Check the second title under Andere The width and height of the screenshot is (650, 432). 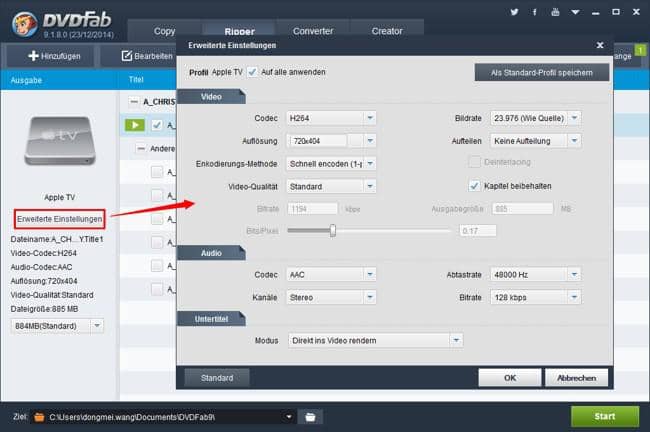(x=157, y=195)
